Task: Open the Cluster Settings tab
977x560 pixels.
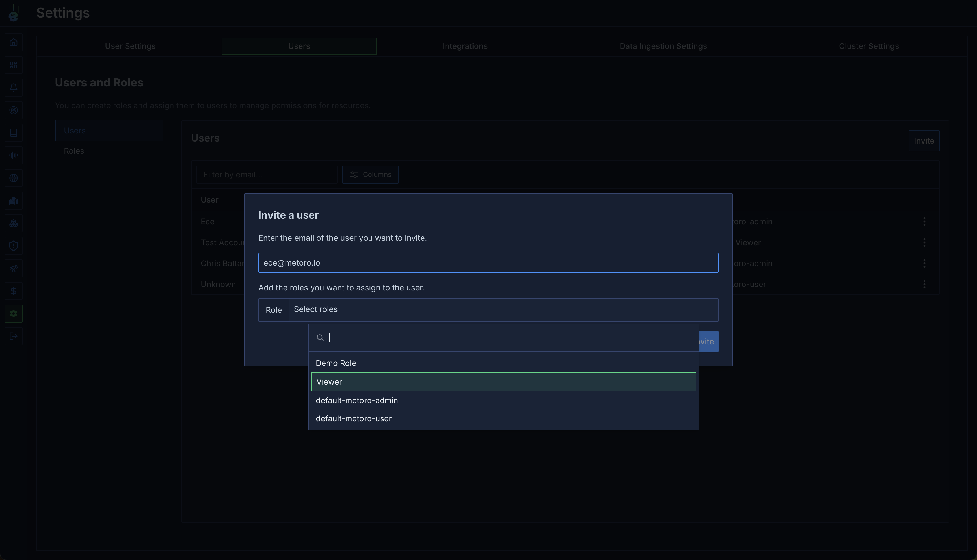Action: click(868, 46)
